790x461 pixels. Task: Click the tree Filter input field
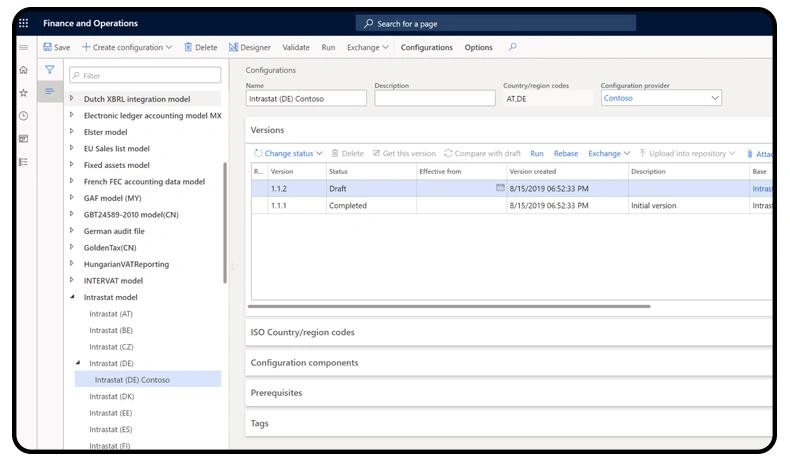click(145, 76)
